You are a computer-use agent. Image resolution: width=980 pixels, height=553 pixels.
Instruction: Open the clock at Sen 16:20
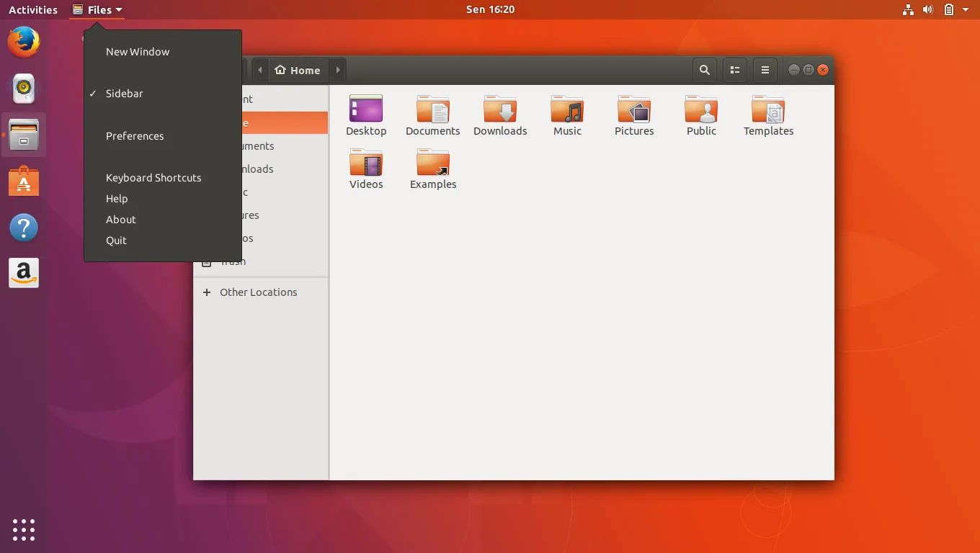point(490,9)
